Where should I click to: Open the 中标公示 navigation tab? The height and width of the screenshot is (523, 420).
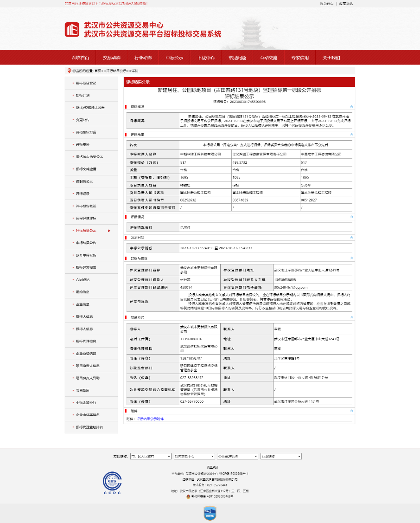174,58
